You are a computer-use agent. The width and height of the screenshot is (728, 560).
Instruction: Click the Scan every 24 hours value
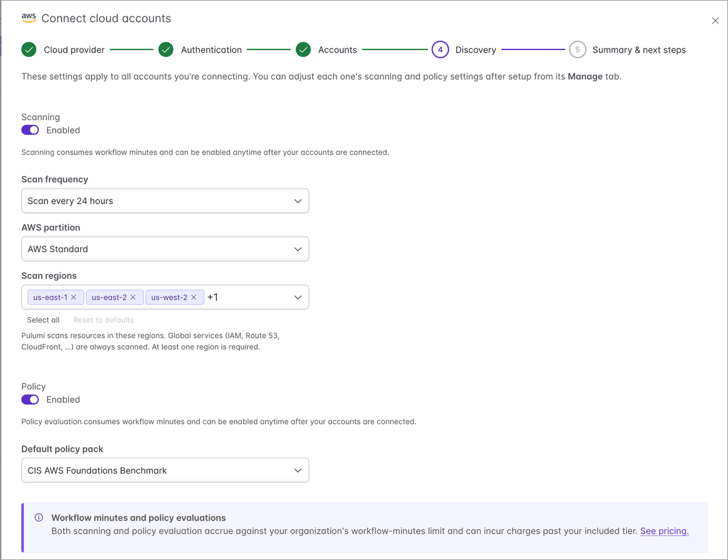[x=71, y=201]
